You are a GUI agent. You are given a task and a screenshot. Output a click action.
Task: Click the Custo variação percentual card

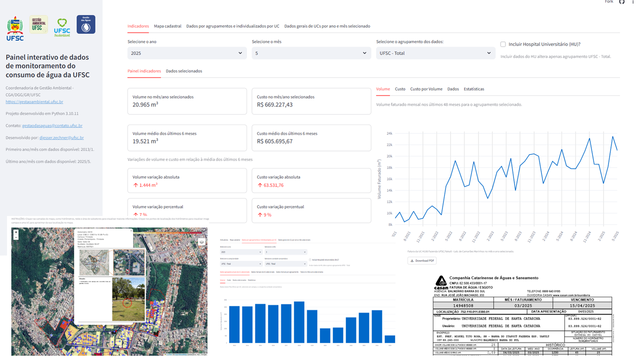pyautogui.click(x=311, y=210)
